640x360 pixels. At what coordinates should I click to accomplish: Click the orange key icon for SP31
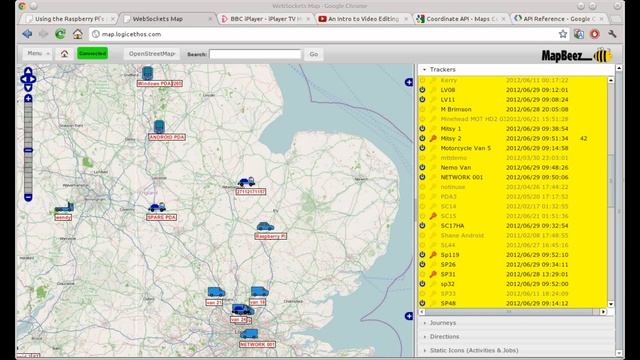click(433, 274)
